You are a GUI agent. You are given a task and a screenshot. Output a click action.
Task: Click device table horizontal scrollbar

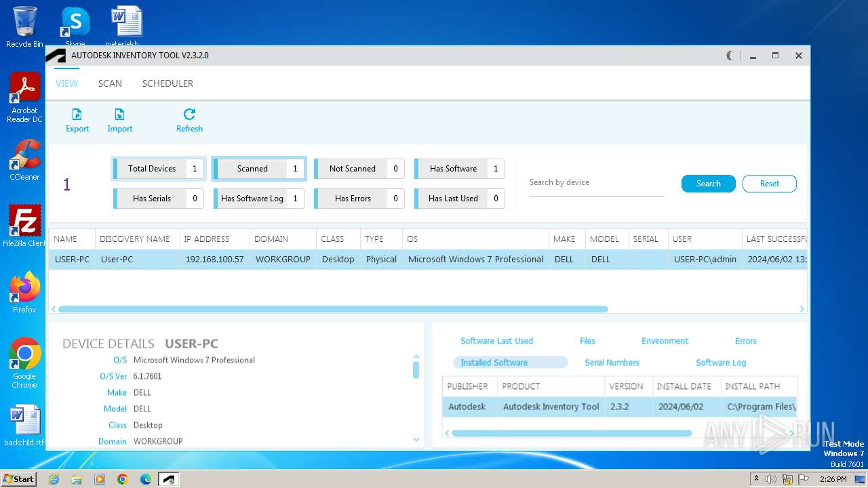pos(333,309)
